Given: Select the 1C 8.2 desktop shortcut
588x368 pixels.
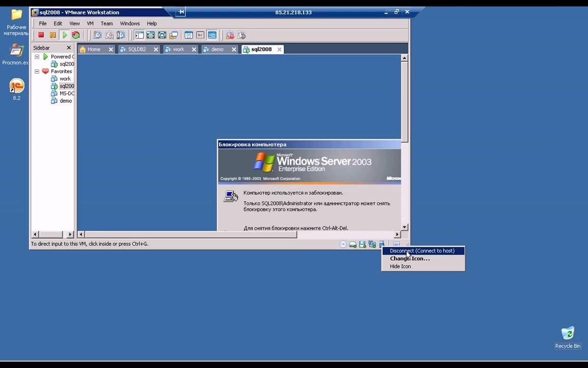Looking at the screenshot, I should (x=16, y=89).
